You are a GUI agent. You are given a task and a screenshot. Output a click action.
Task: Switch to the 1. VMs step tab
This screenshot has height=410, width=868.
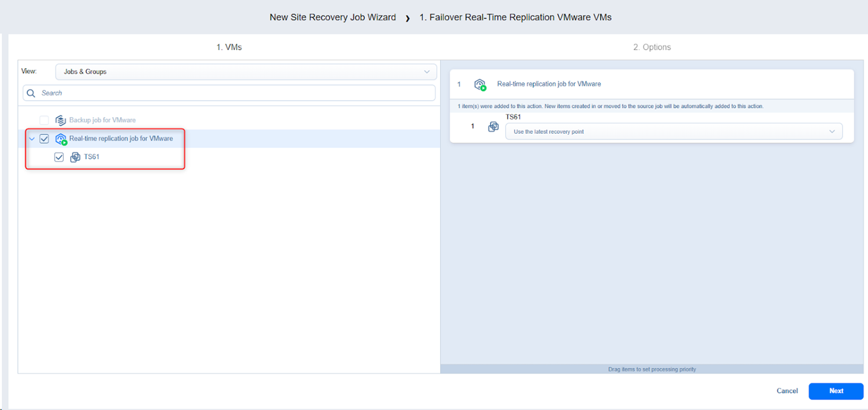click(229, 47)
